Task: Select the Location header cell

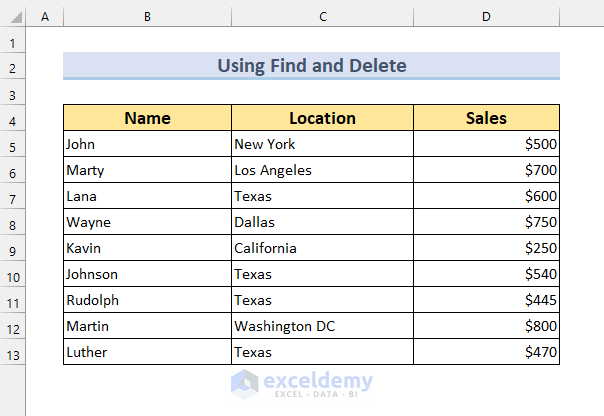Action: 322,118
